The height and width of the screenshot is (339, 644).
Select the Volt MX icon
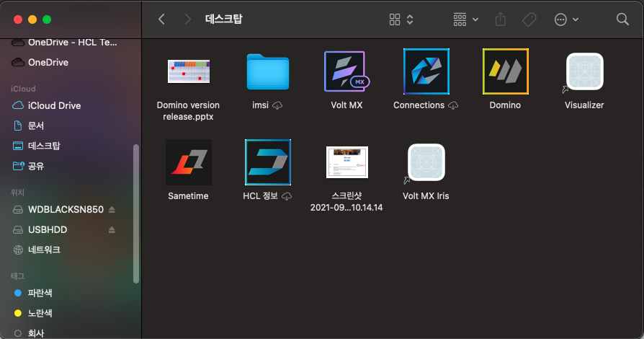346,71
